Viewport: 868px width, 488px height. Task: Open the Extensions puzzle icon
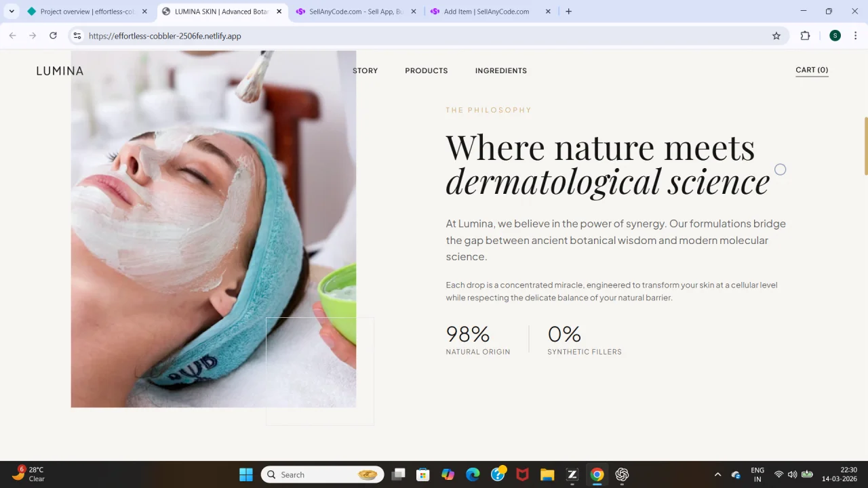[x=806, y=36]
